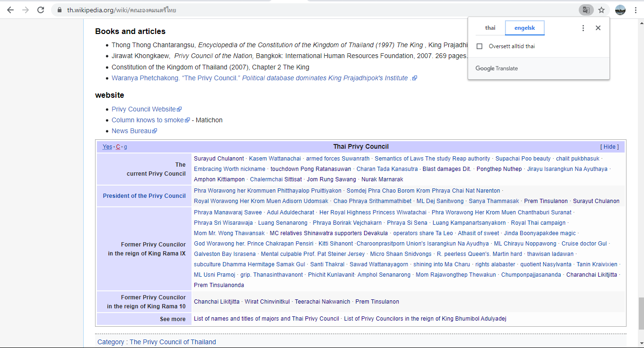Viewport: 644px width, 348px height.
Task: Bookmark this page with the star icon
Action: tap(601, 10)
